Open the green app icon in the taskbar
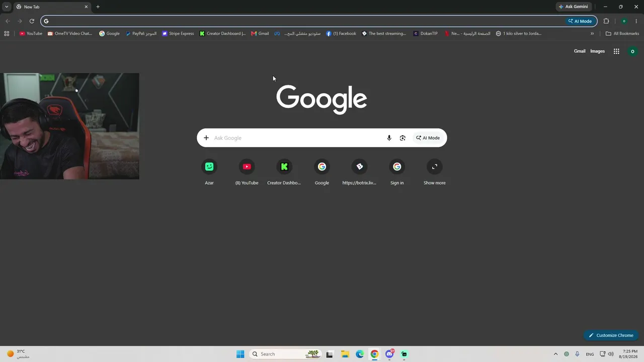The height and width of the screenshot is (362, 644). pos(404,354)
